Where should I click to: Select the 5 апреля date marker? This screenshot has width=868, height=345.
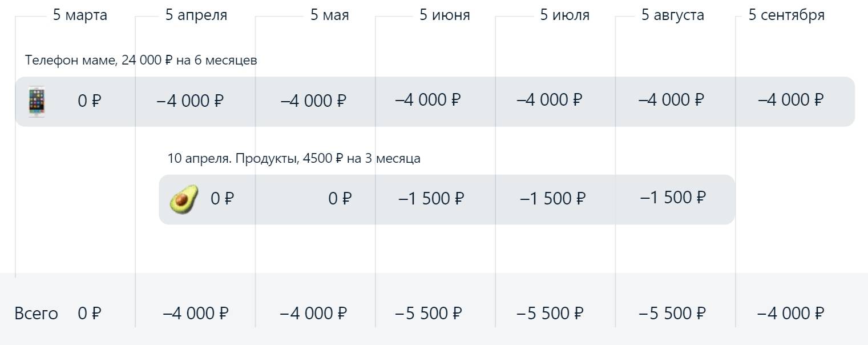(x=196, y=15)
